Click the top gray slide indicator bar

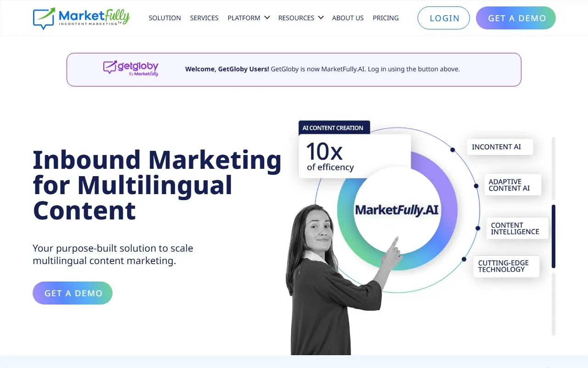point(554,168)
